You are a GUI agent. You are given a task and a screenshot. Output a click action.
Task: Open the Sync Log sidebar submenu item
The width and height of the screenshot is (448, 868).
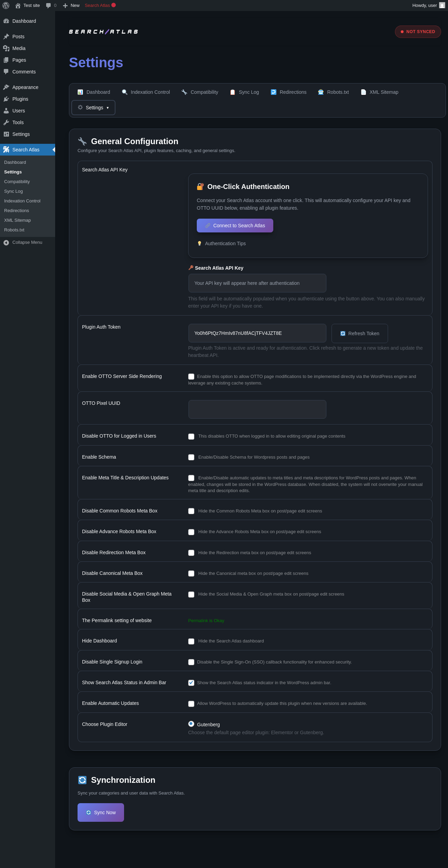tap(13, 191)
